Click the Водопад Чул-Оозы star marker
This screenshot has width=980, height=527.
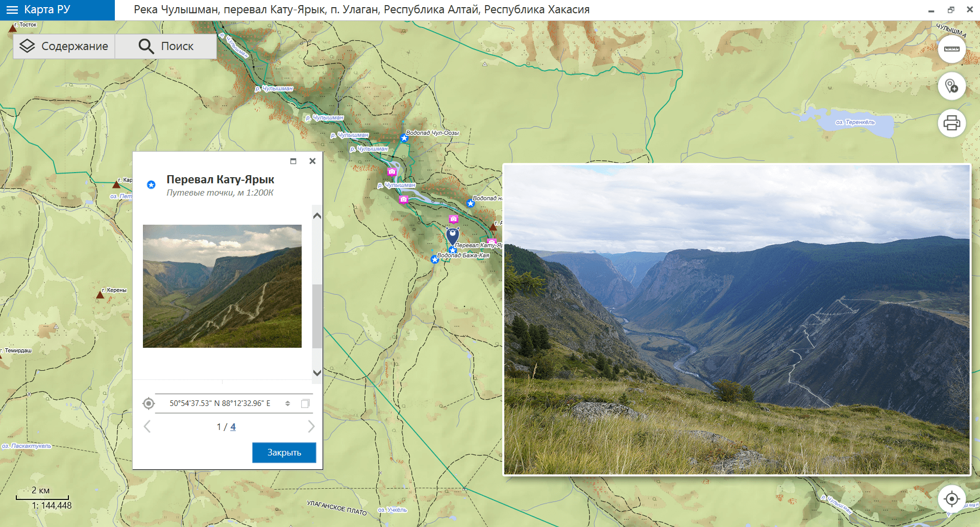pos(404,138)
